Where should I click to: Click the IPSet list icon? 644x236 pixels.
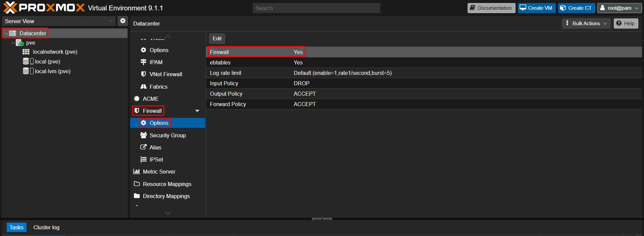point(144,159)
